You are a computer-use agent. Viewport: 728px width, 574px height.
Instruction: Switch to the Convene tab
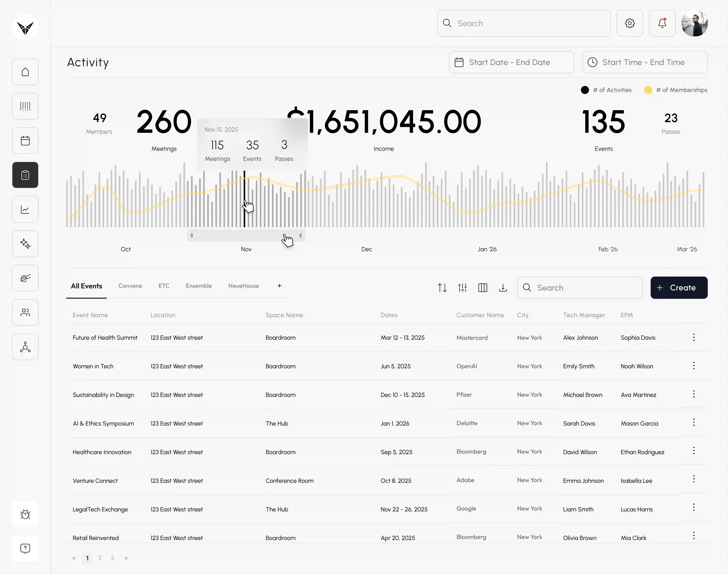coord(130,286)
